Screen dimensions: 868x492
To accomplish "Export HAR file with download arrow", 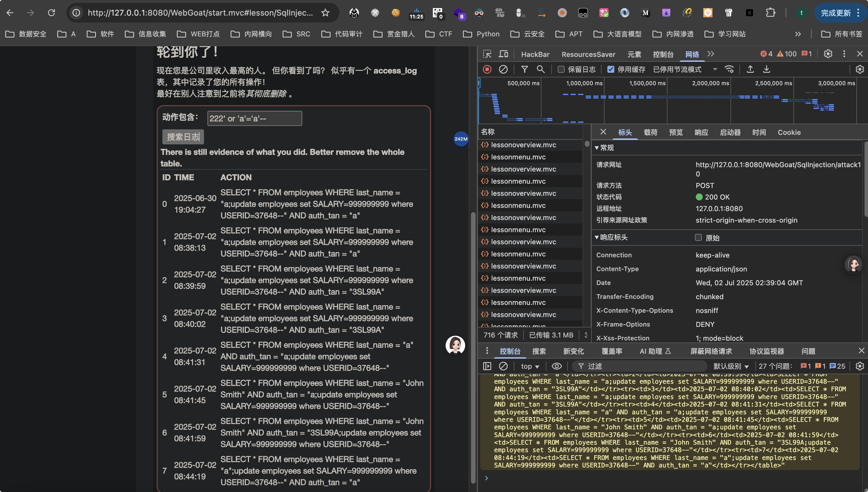I will tap(767, 69).
